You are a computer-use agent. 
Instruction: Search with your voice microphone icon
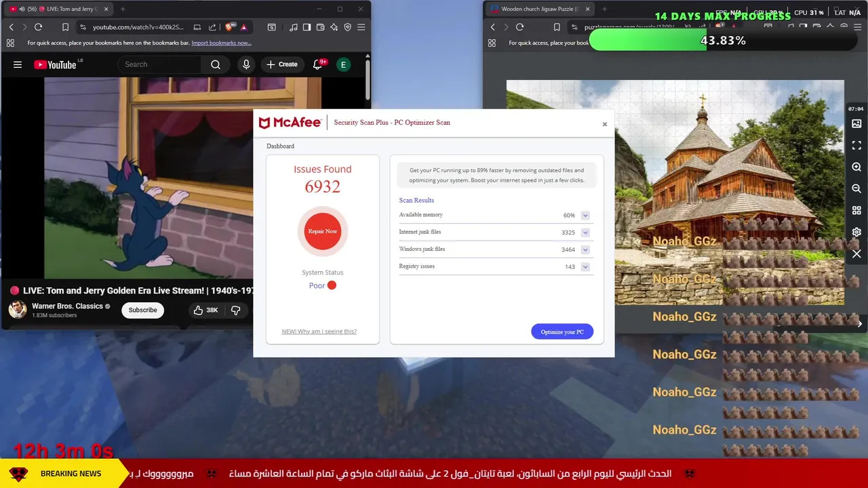[246, 64]
